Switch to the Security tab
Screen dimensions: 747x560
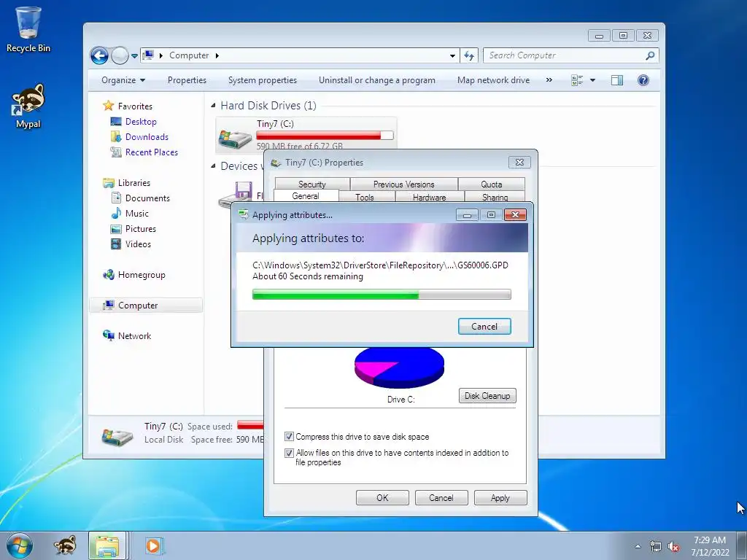click(x=312, y=184)
